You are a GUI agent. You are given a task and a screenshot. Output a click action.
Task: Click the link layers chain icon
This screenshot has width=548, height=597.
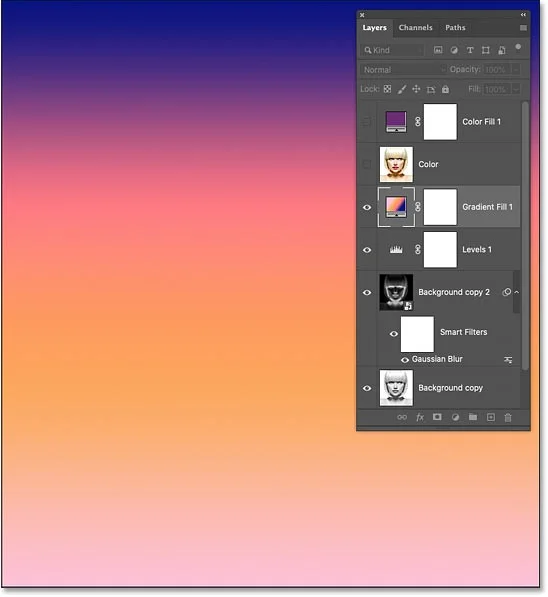[402, 417]
